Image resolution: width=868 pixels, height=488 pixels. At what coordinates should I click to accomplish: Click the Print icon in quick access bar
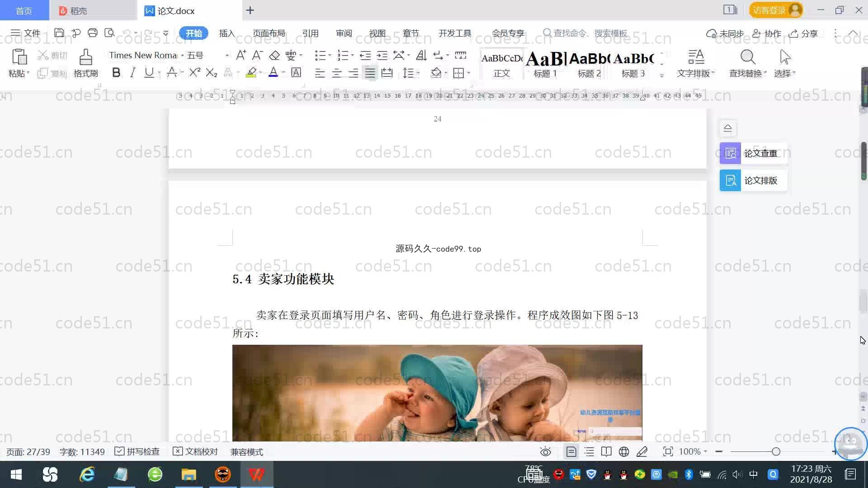pyautogui.click(x=93, y=33)
